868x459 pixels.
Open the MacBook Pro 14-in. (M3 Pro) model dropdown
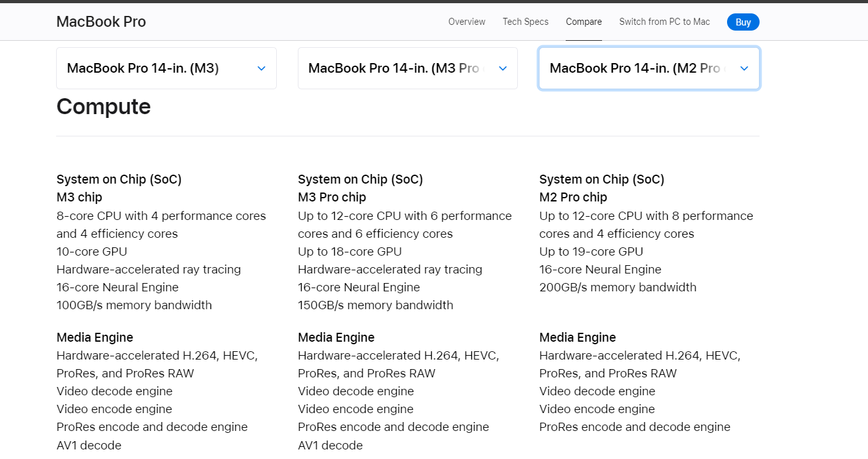coord(408,68)
